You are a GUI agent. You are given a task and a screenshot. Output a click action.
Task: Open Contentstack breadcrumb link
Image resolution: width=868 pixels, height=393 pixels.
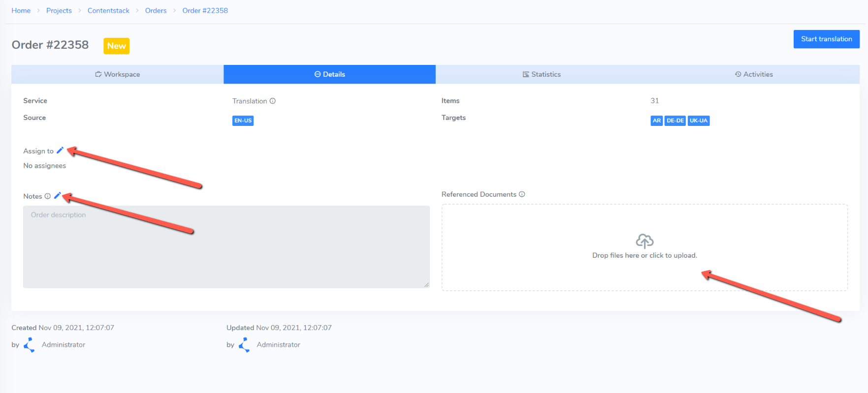[108, 10]
